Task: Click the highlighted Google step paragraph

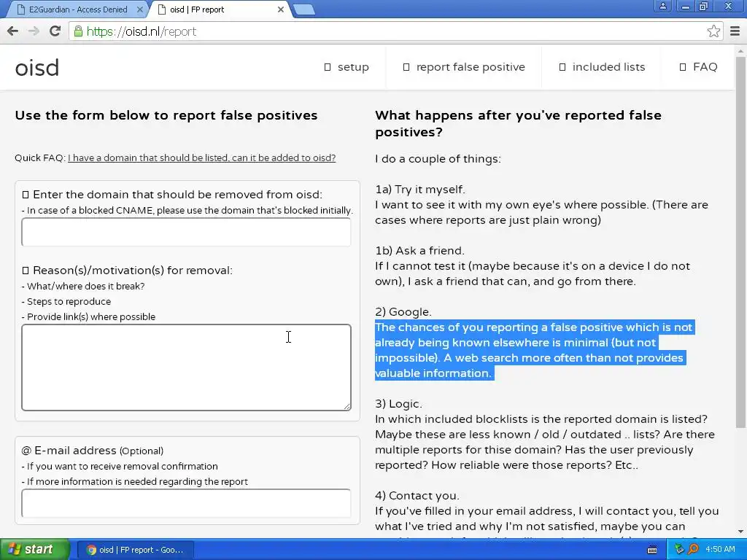Action: [x=534, y=350]
